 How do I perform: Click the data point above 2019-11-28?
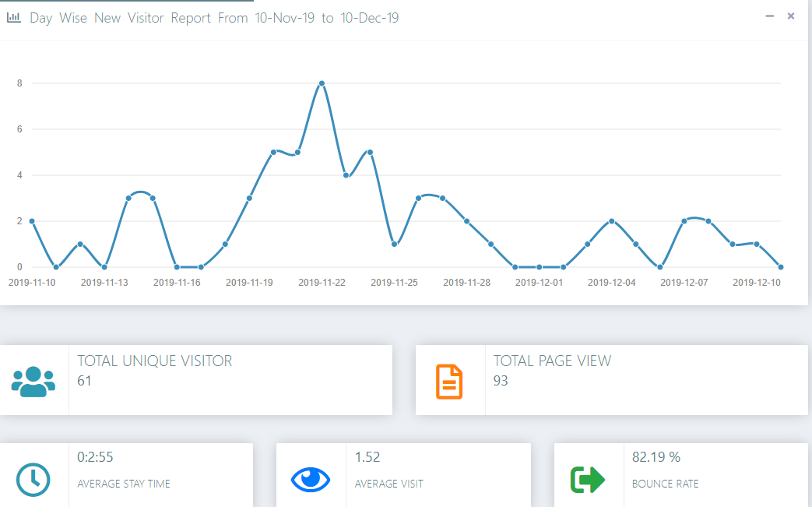pyautogui.click(x=466, y=221)
